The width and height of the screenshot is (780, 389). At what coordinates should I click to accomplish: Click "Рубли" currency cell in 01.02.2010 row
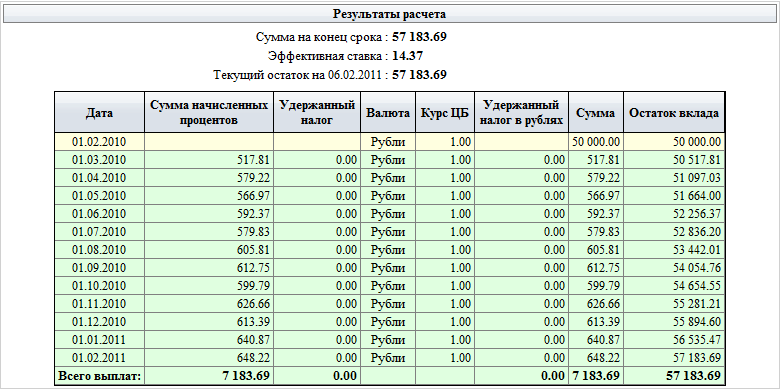(388, 142)
